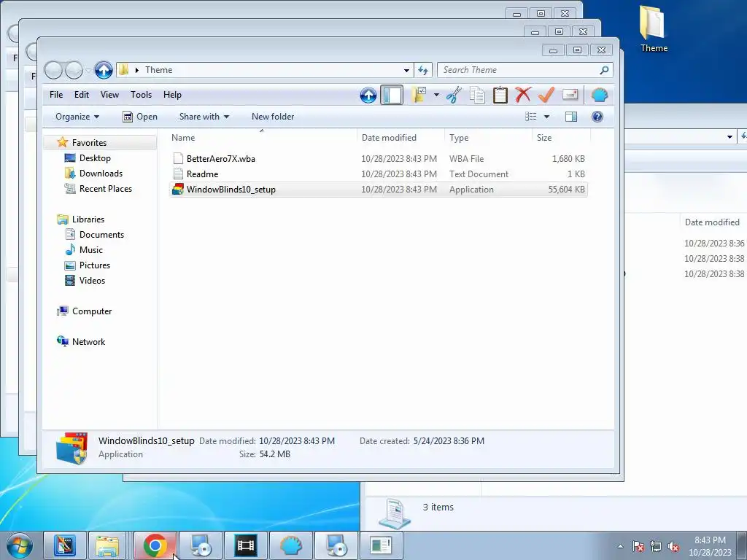Click the Email envelope toolbar icon
Image resolution: width=747 pixels, height=560 pixels.
click(570, 95)
